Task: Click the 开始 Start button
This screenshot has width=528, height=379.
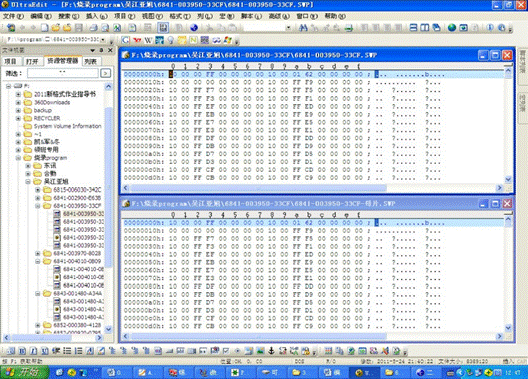Action: click(24, 372)
